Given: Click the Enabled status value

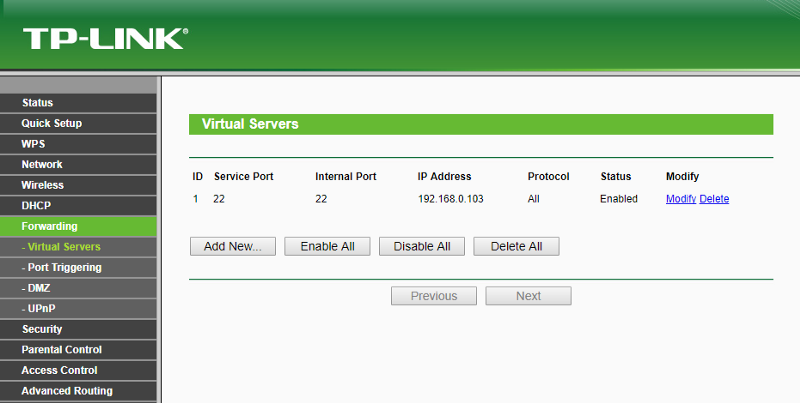Looking at the screenshot, I should (x=618, y=199).
